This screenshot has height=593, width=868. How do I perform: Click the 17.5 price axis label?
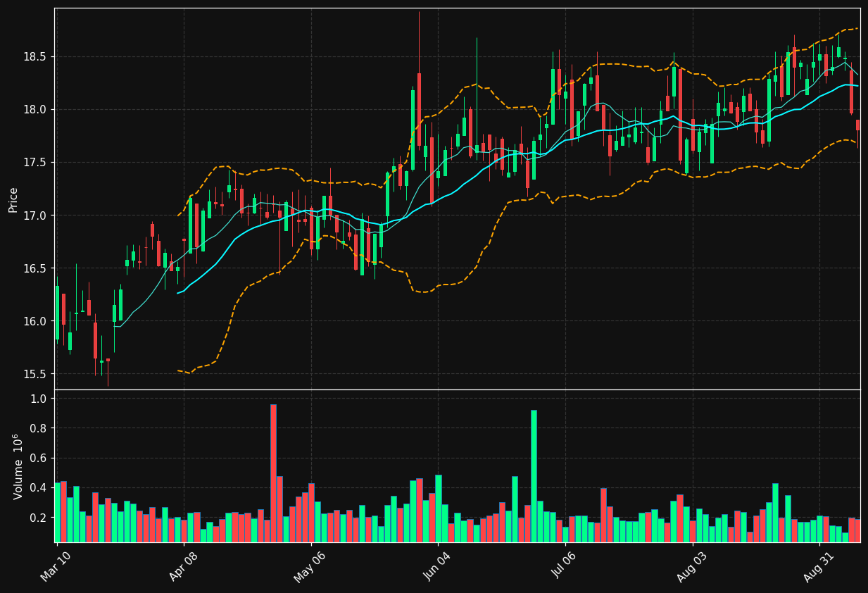(35, 163)
